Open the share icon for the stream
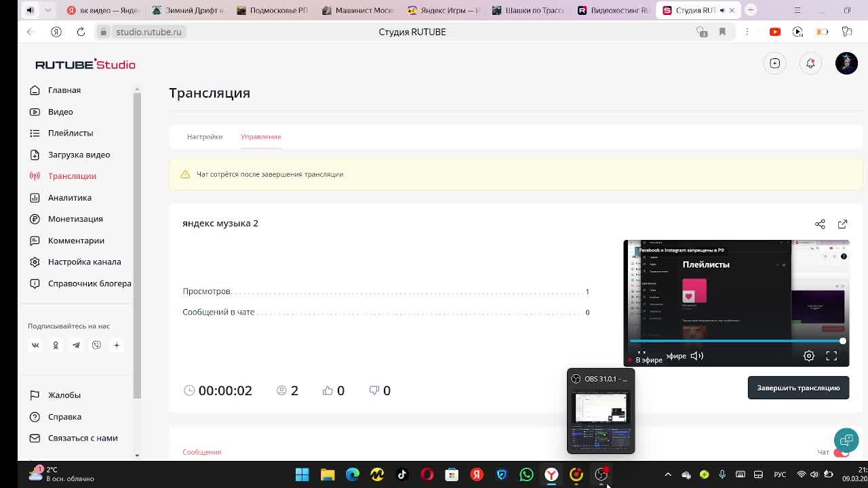The image size is (868, 488). [820, 224]
